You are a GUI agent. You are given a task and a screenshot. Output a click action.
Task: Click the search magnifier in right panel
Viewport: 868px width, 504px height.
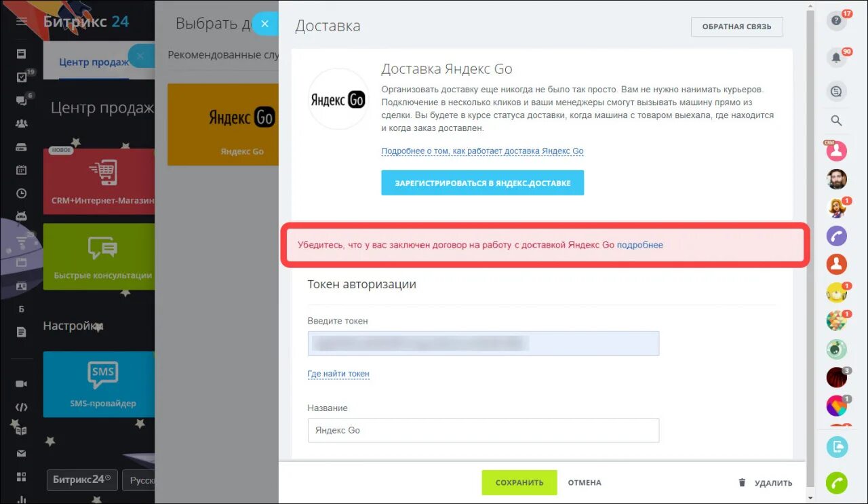tap(836, 121)
